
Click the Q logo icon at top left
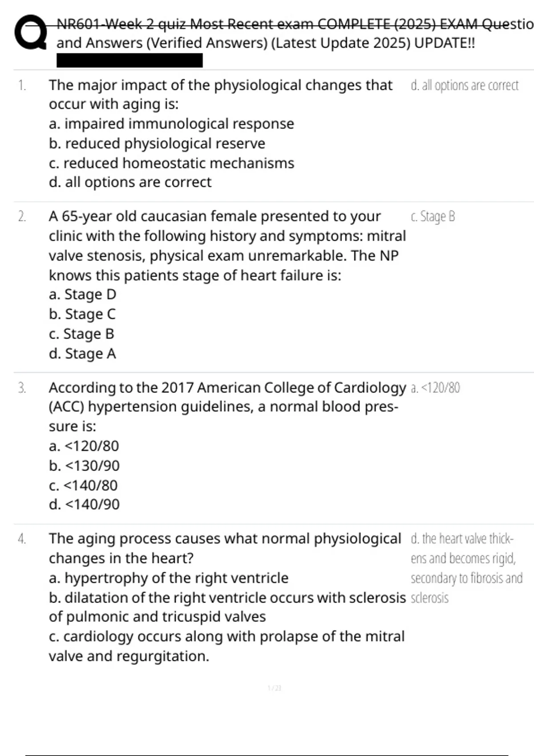click(x=30, y=33)
